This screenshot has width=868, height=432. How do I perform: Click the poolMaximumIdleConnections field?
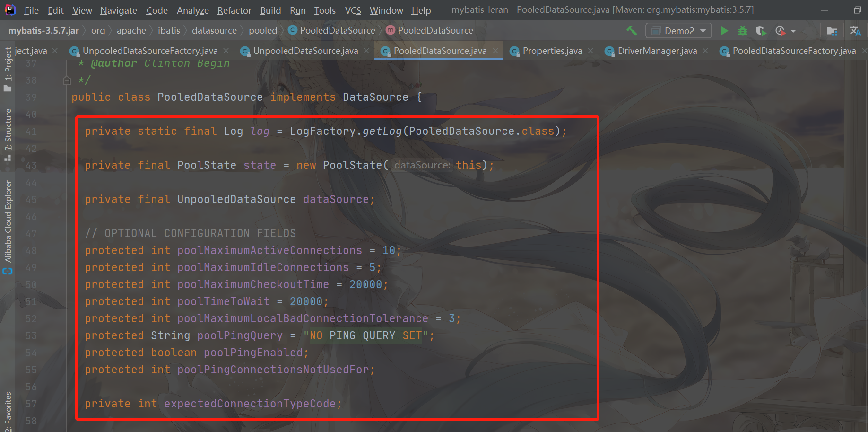pos(263,267)
